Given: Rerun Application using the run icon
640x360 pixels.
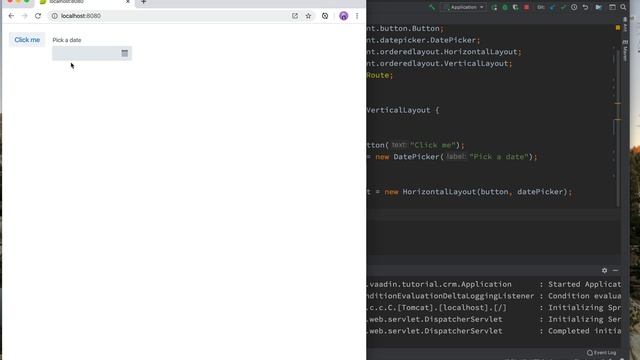Looking at the screenshot, I should 494,7.
